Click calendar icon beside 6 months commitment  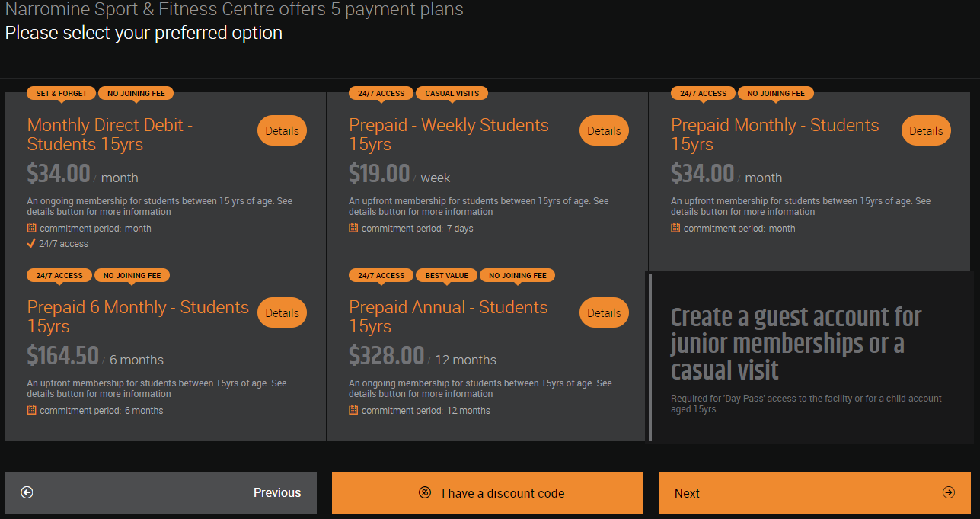(32, 410)
